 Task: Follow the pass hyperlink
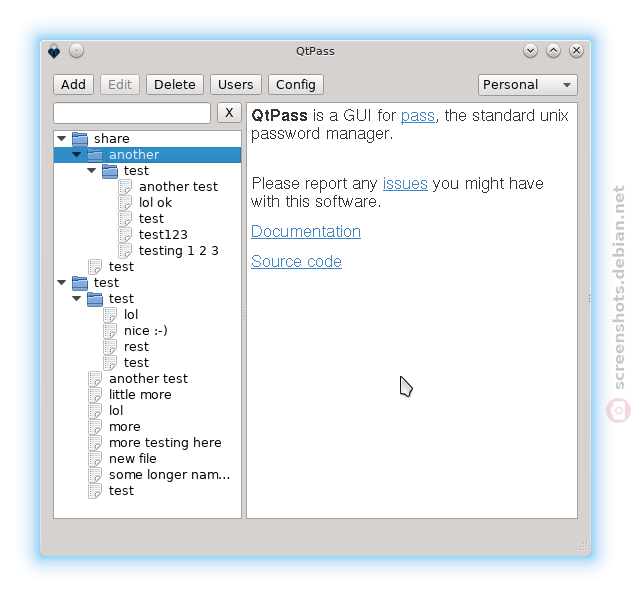click(418, 116)
